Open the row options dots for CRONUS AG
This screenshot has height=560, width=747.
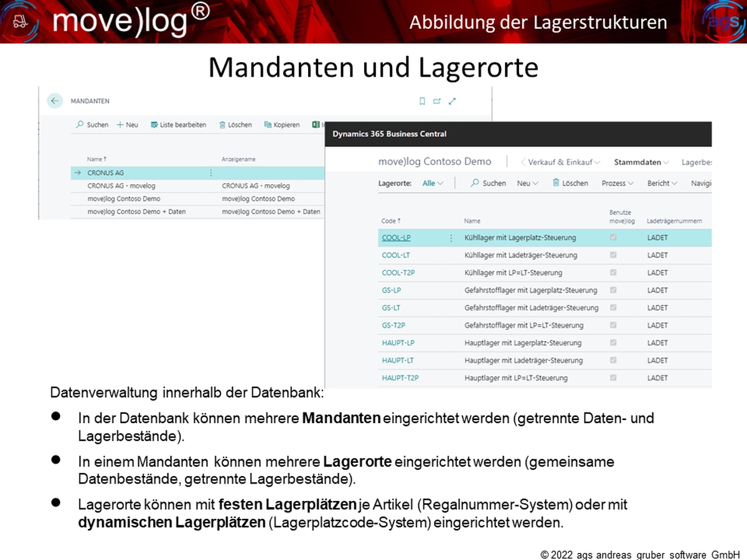point(210,173)
